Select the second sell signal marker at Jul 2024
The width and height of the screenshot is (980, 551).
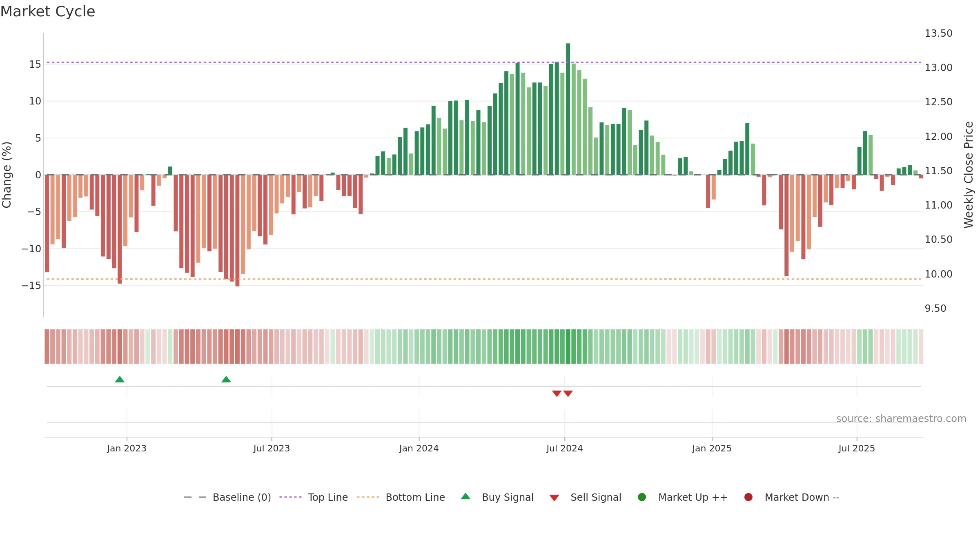[568, 393]
